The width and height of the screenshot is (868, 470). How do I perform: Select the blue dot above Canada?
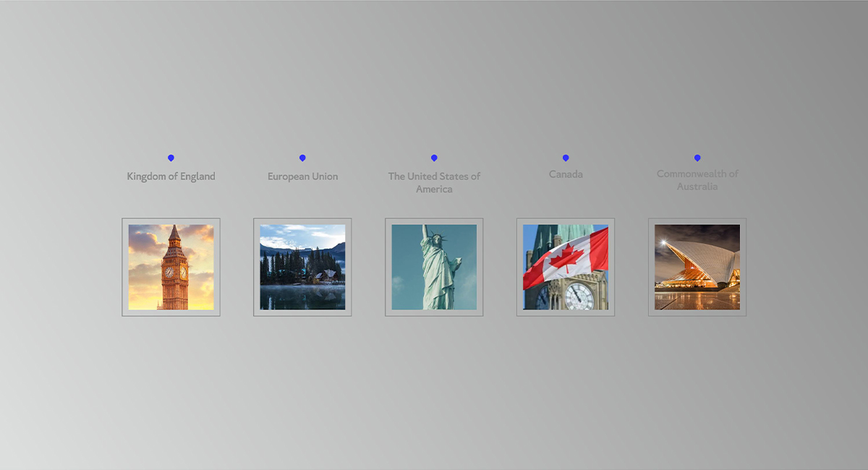click(x=566, y=158)
